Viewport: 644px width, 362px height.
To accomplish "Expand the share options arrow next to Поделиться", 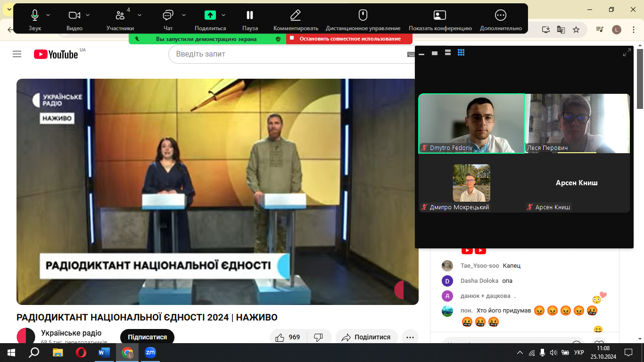I will [223, 15].
